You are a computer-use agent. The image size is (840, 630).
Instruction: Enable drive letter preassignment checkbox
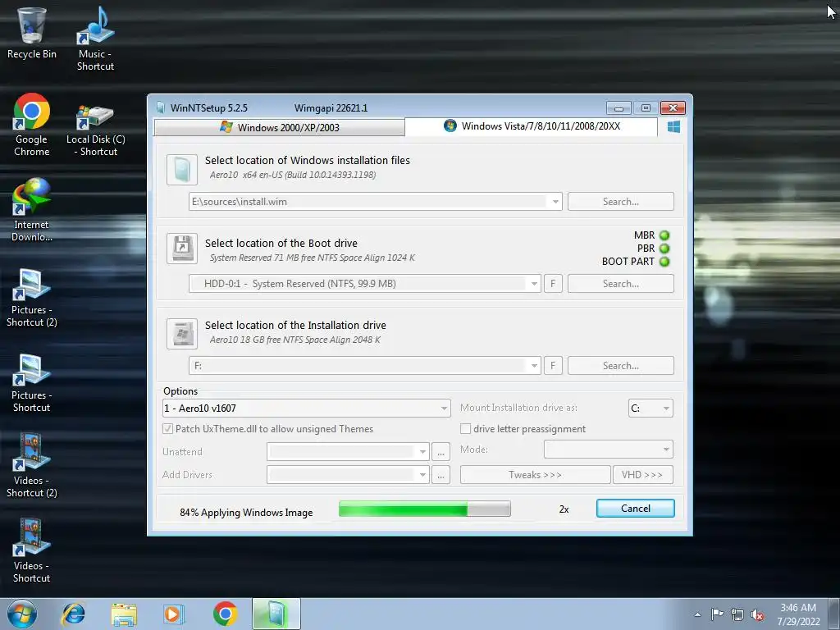(x=466, y=428)
